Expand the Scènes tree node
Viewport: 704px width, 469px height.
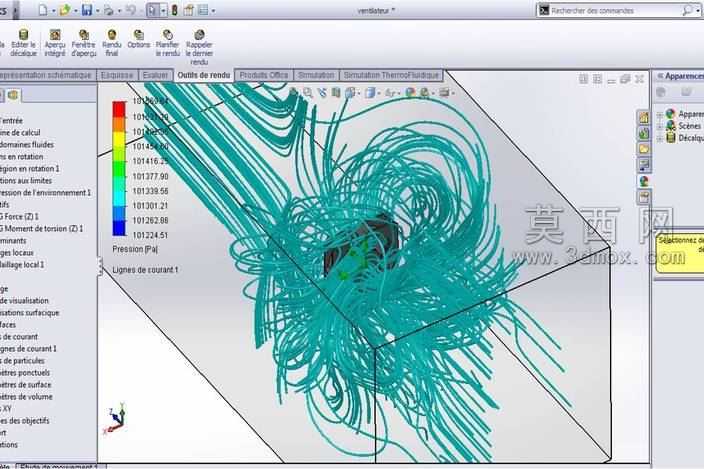tap(660, 127)
